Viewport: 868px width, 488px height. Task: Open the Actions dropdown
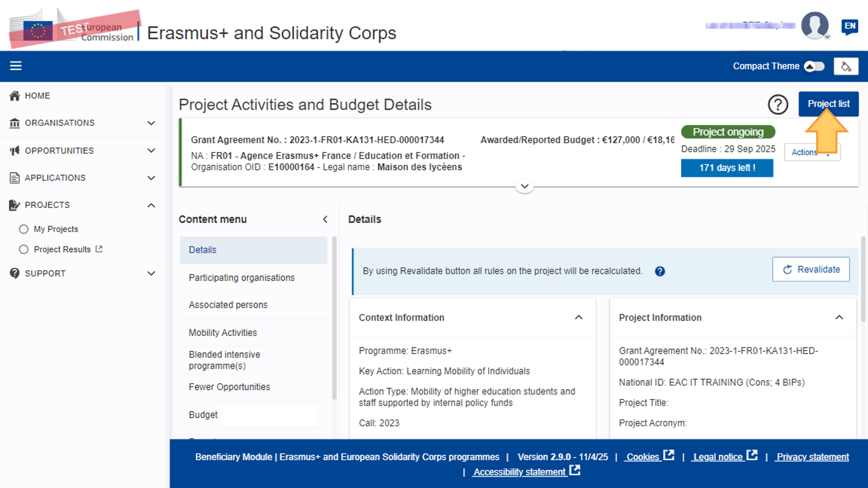812,152
